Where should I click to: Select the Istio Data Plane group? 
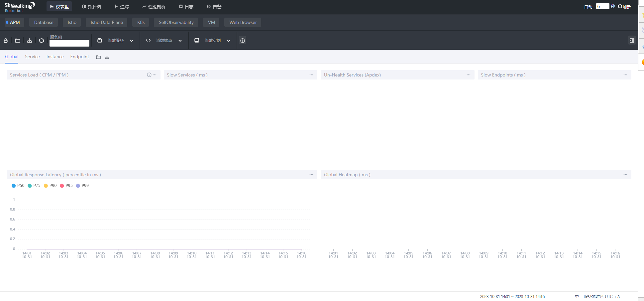tap(107, 22)
